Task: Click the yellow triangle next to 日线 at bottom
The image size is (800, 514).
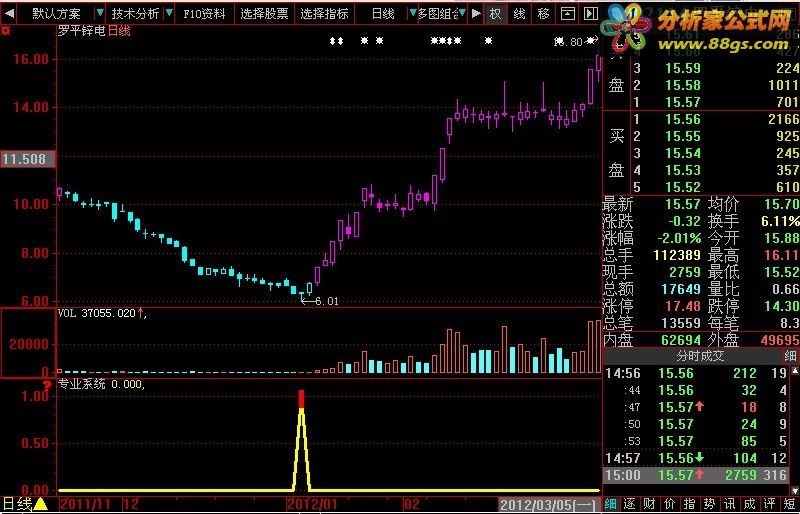Action: pos(40,504)
